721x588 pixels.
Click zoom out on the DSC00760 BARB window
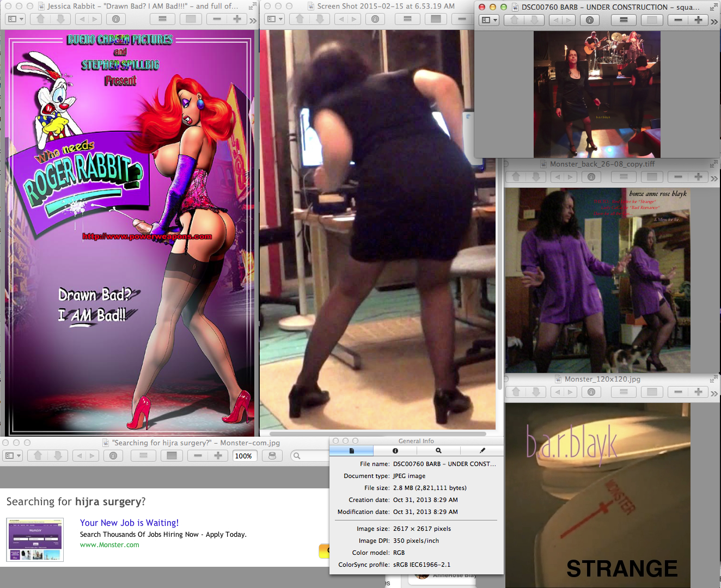[678, 20]
